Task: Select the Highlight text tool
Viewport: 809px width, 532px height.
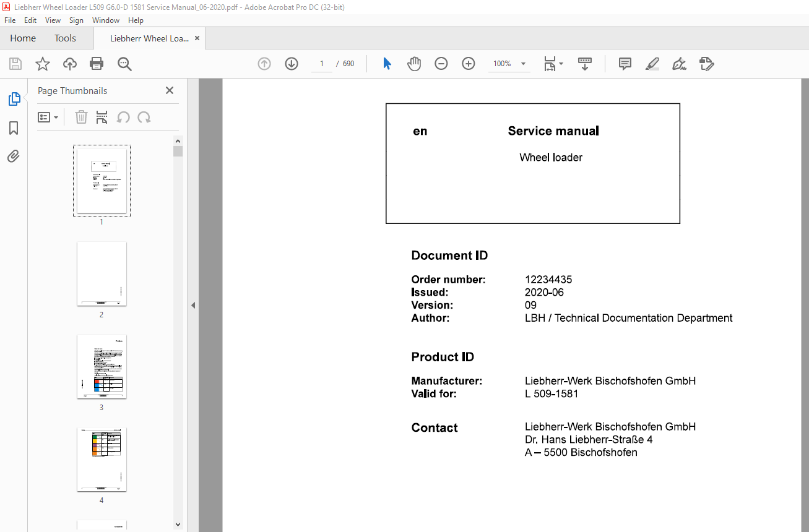Action: 652,64
